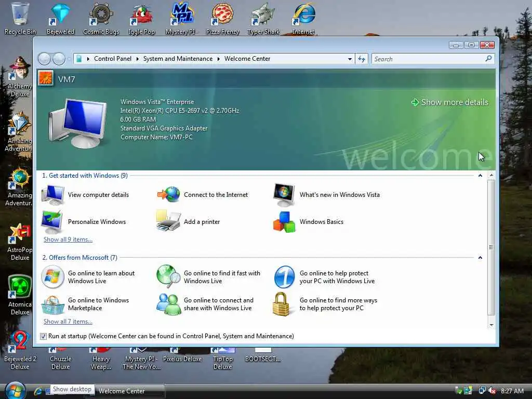Click the Connect to the Internet globe icon
Screen dimensions: 532x399
click(169, 195)
